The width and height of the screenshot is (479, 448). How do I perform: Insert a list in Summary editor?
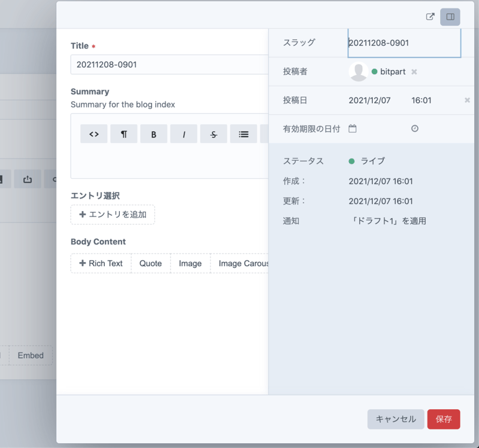coord(244,134)
